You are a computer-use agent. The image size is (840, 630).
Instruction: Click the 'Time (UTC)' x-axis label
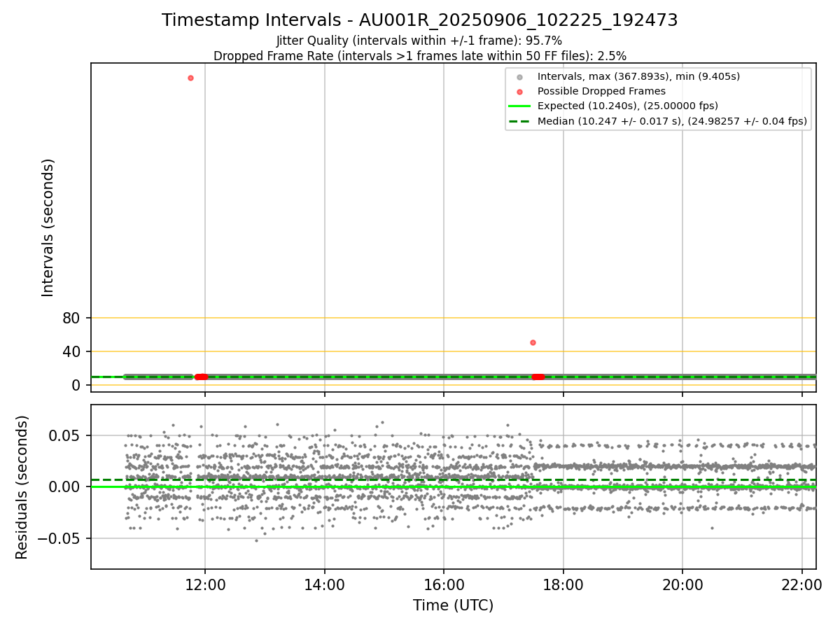coord(453,605)
